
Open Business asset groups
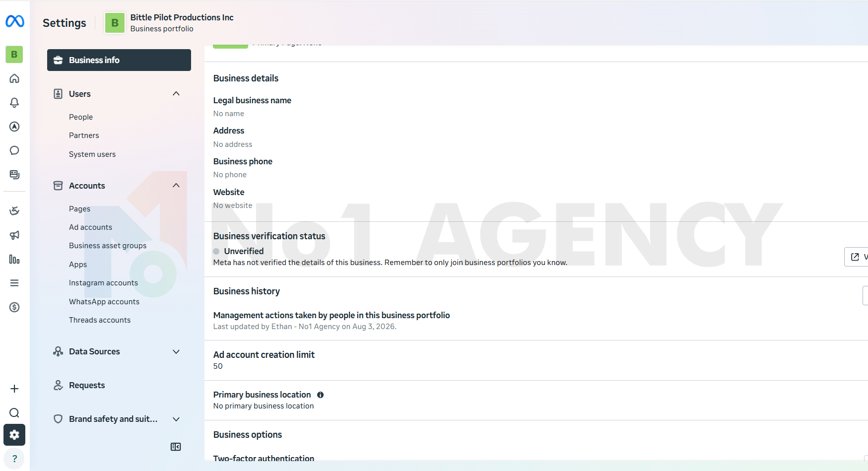[108, 246]
